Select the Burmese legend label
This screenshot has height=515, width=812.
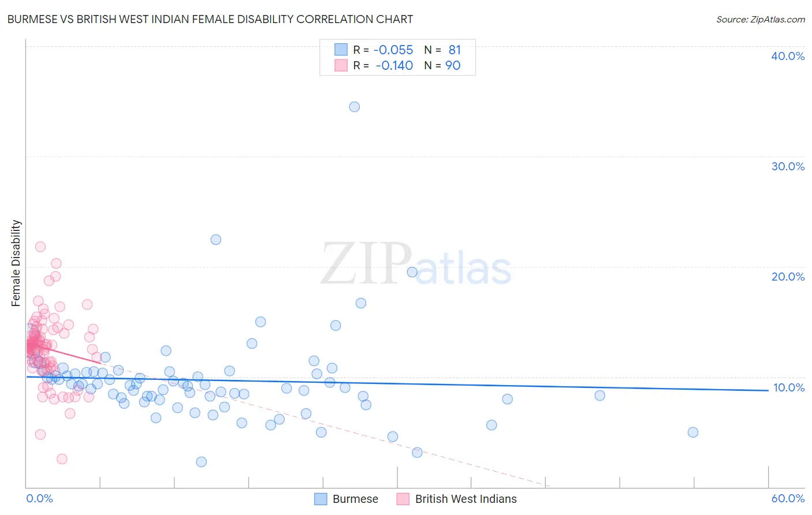[355, 499]
